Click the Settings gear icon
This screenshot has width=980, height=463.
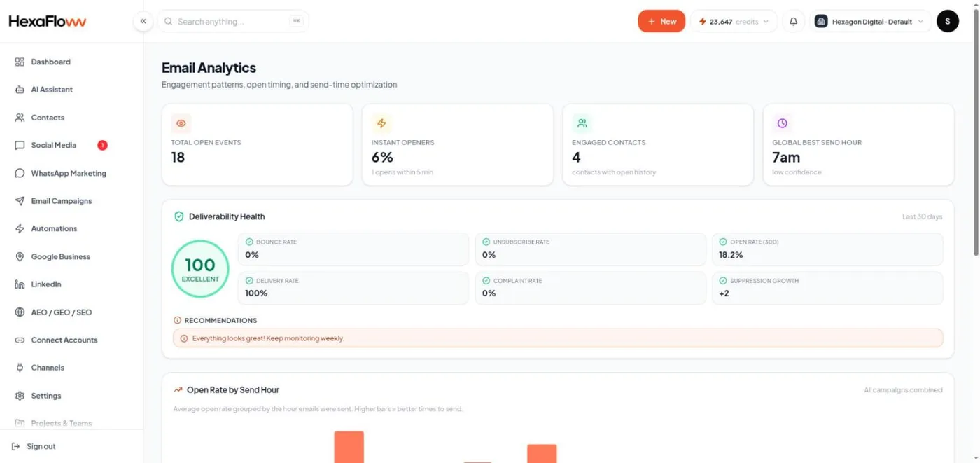(20, 396)
